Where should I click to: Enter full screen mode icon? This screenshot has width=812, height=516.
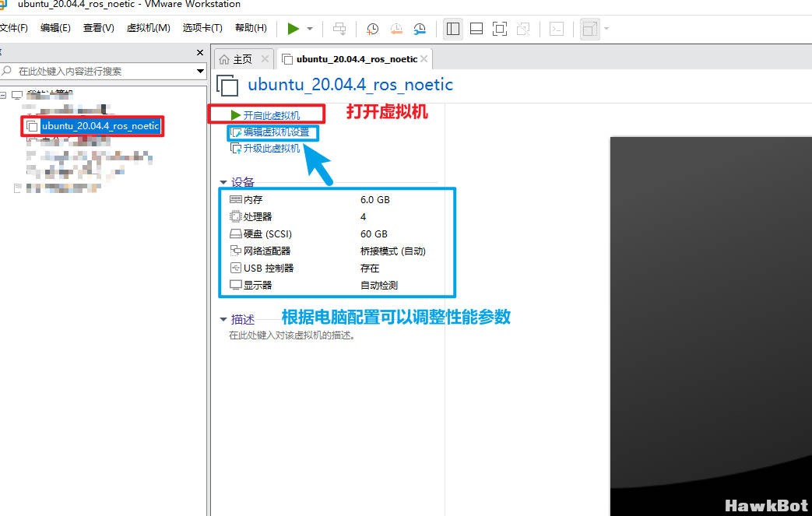click(500, 29)
